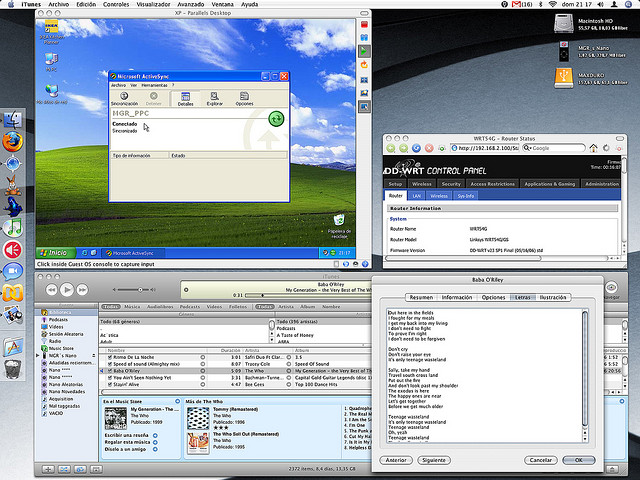Screen dimensions: 640x480
Task: Reload the router status page
Action: (x=416, y=148)
